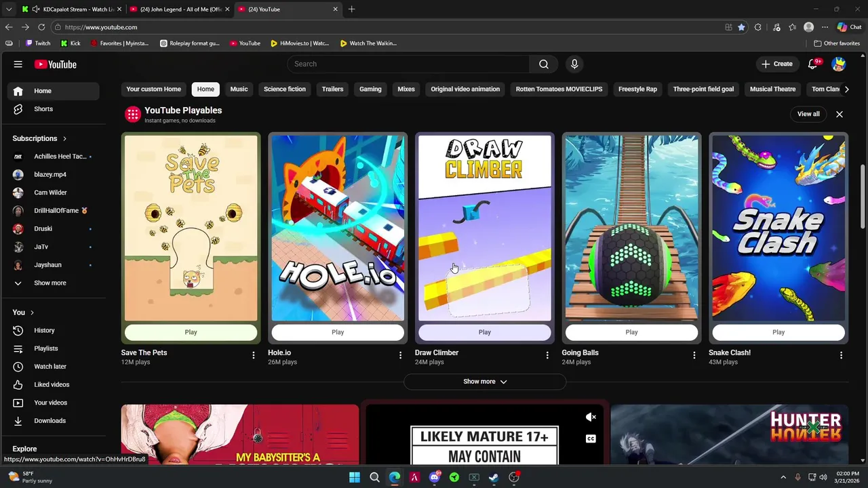Viewport: 868px width, 488px height.
Task: Click the YouTube logo
Action: tap(56, 64)
